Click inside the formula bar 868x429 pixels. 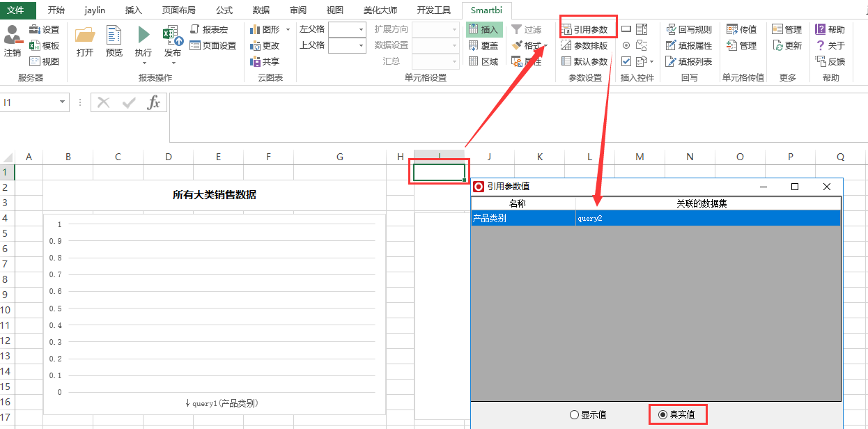click(518, 117)
